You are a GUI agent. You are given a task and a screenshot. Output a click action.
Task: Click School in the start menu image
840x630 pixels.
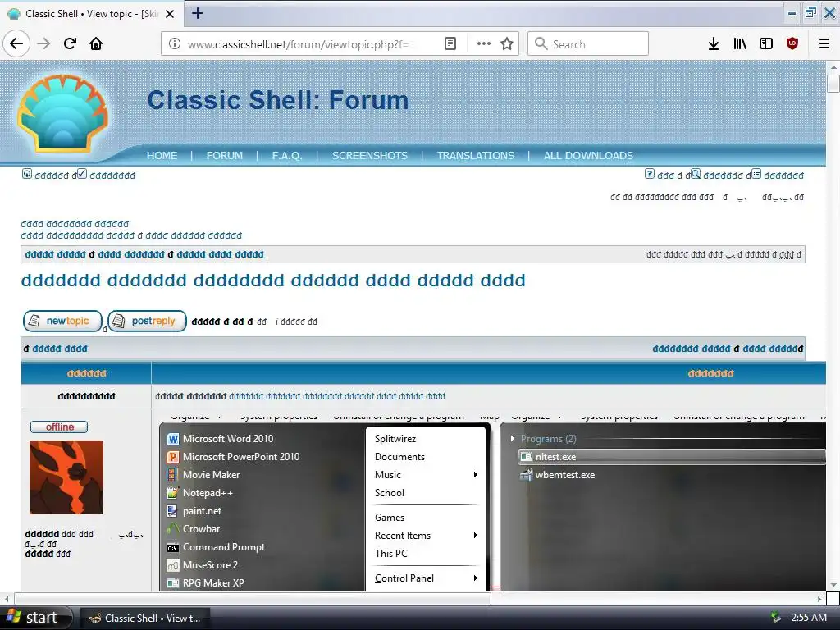[x=390, y=493]
